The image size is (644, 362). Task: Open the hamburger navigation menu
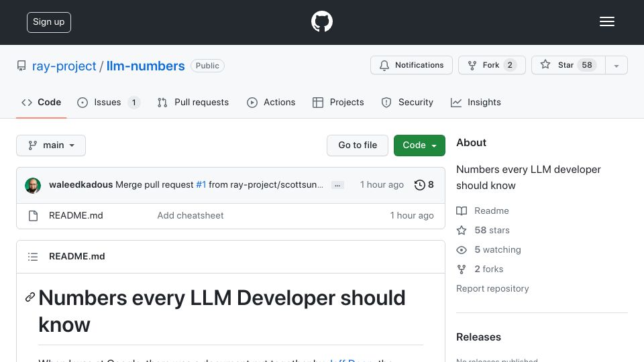click(x=606, y=21)
